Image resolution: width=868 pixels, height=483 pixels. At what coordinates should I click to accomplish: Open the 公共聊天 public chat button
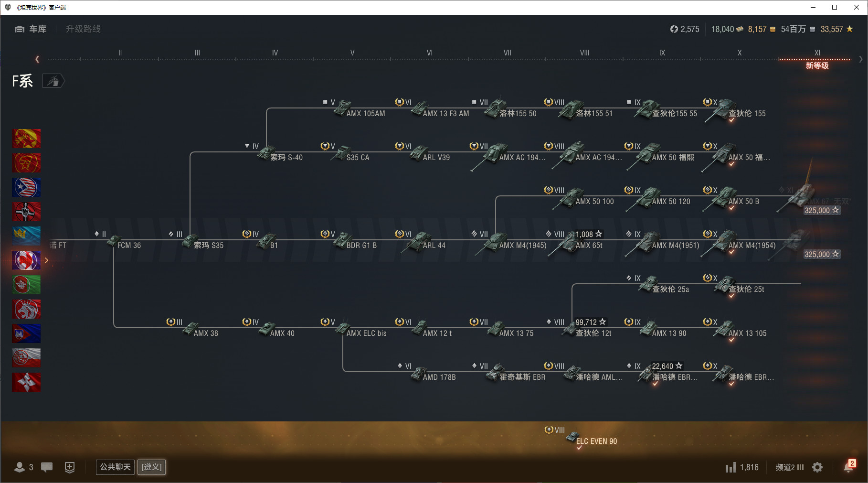pyautogui.click(x=115, y=467)
